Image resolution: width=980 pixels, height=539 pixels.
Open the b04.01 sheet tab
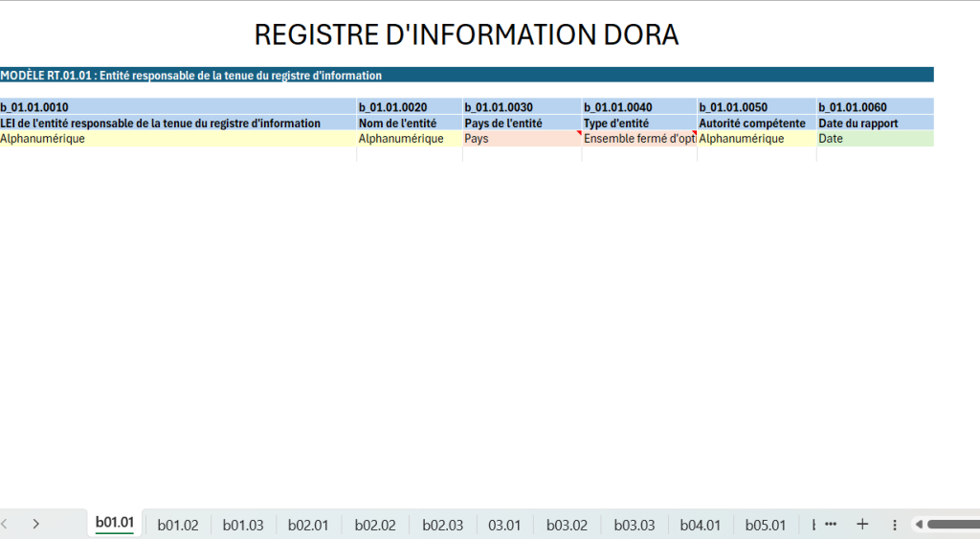pyautogui.click(x=700, y=525)
